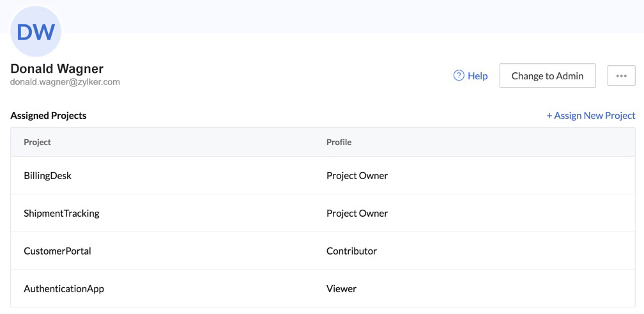644x314 pixels.
Task: Click the Assigned Projects section title
Action: click(49, 116)
